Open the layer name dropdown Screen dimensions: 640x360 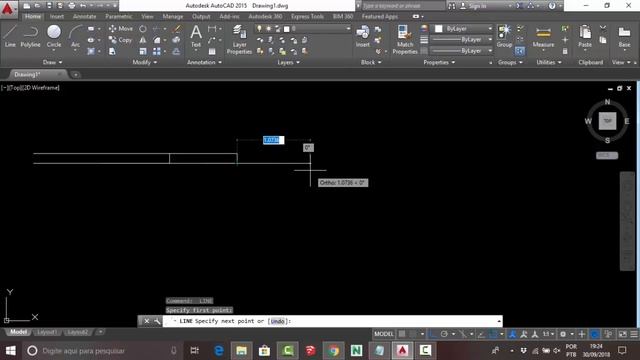tap(303, 29)
